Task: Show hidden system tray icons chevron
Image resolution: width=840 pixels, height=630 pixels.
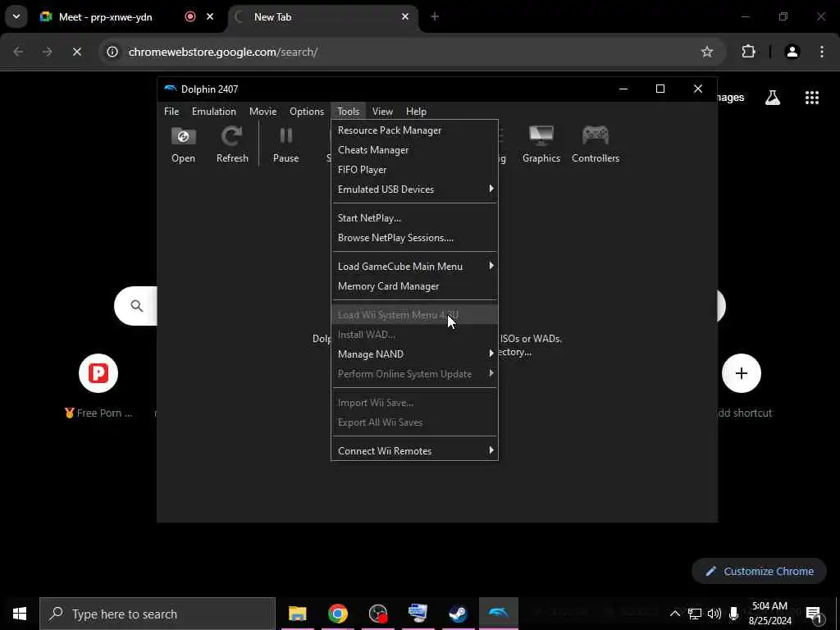Action: (675, 614)
